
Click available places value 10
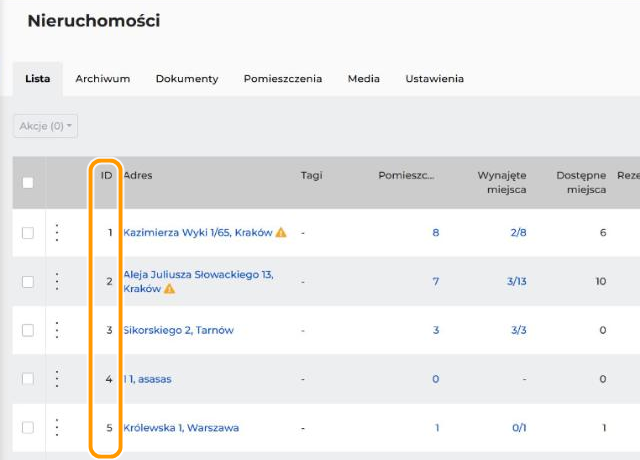[601, 281]
